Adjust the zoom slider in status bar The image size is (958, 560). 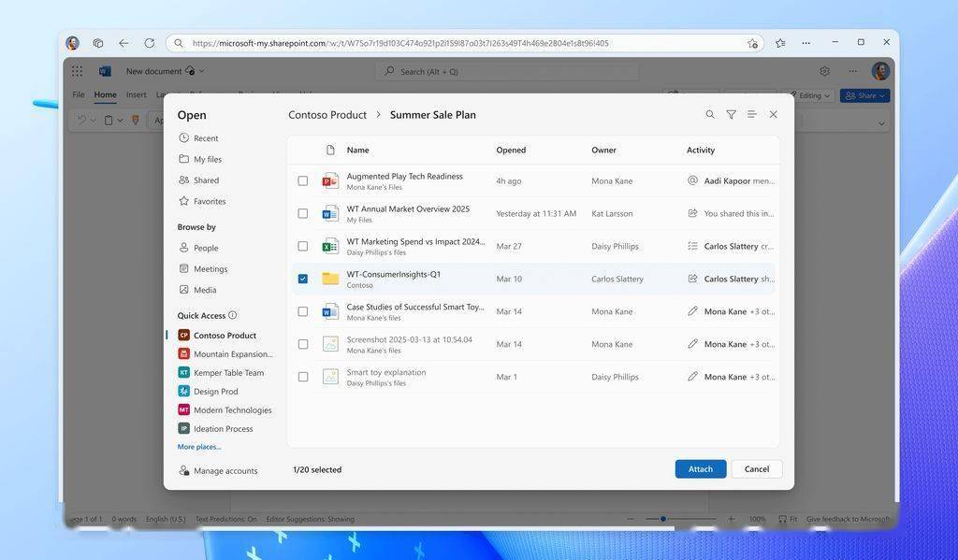click(x=663, y=519)
